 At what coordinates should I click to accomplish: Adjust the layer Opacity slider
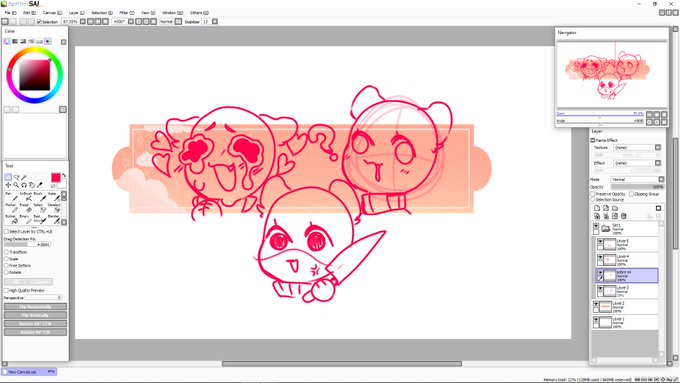coord(638,187)
